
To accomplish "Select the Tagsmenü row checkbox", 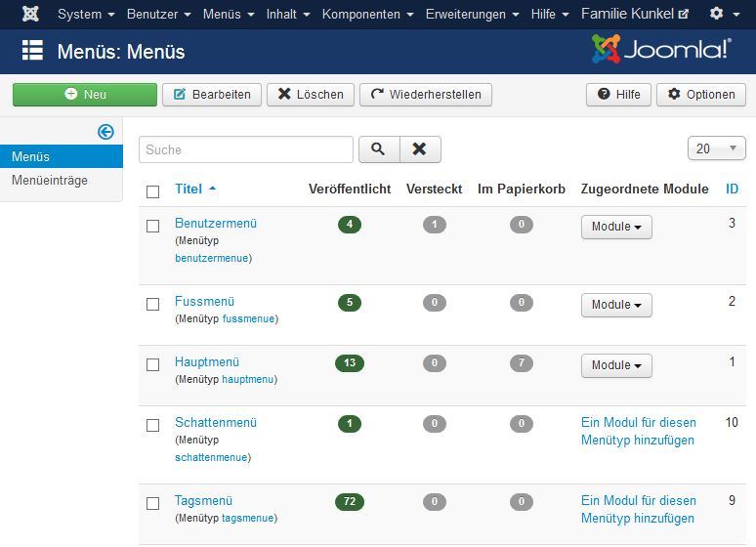I will (152, 503).
